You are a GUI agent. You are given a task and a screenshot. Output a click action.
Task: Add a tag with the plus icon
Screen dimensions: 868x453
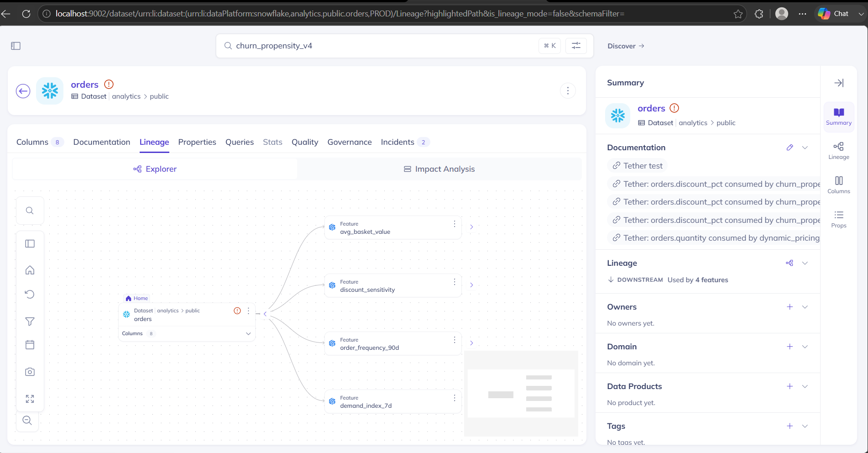[790, 426]
